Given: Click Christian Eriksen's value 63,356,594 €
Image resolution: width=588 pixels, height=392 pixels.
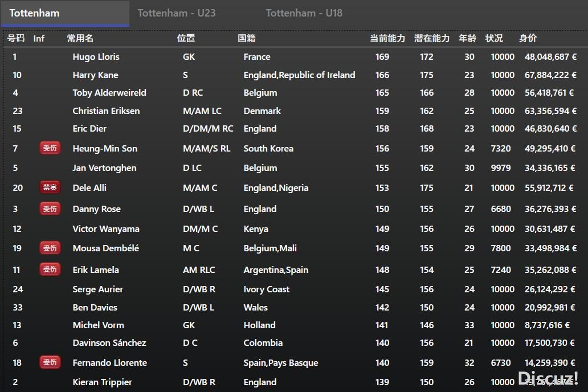Looking at the screenshot, I should (x=550, y=111).
